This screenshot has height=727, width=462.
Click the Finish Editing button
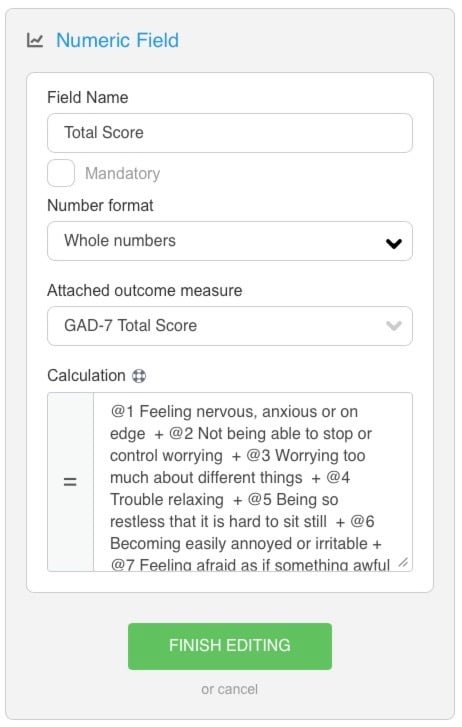(x=230, y=646)
